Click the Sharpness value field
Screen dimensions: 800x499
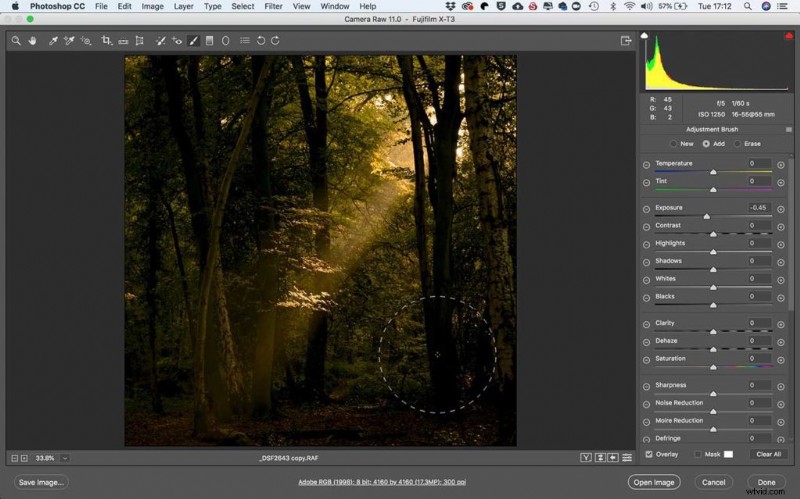758,385
